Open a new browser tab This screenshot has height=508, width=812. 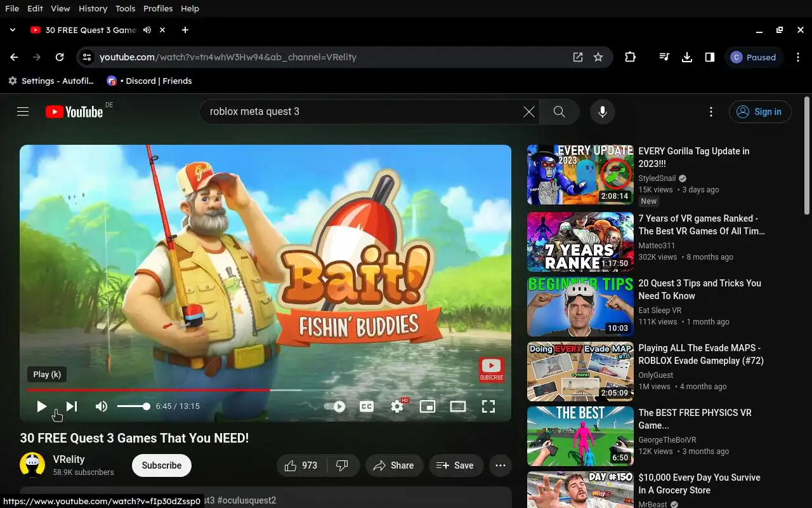click(185, 30)
